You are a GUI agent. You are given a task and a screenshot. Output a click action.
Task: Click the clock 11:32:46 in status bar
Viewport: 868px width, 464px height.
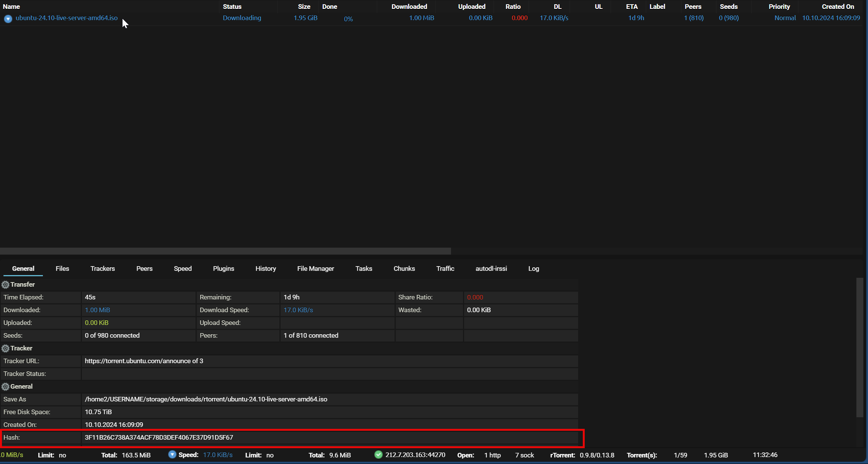pyautogui.click(x=765, y=455)
